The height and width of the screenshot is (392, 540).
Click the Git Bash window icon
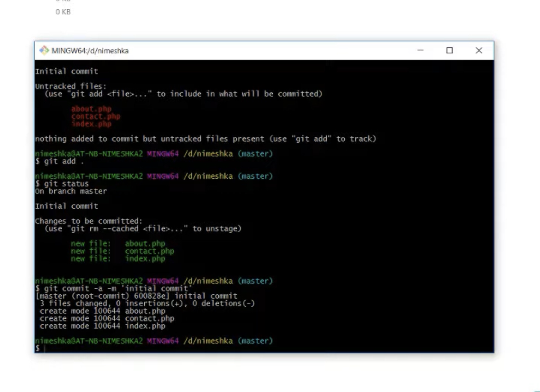(45, 51)
